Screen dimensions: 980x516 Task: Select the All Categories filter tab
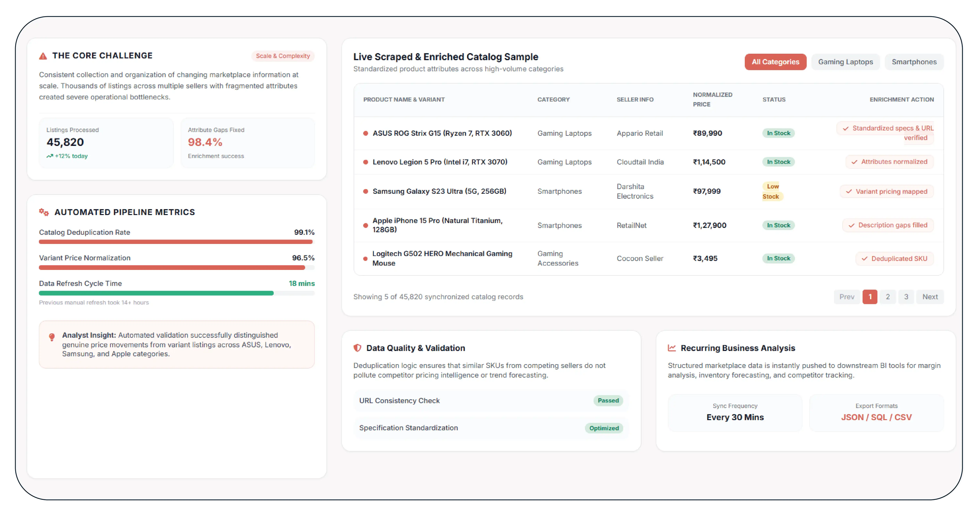[x=775, y=62]
